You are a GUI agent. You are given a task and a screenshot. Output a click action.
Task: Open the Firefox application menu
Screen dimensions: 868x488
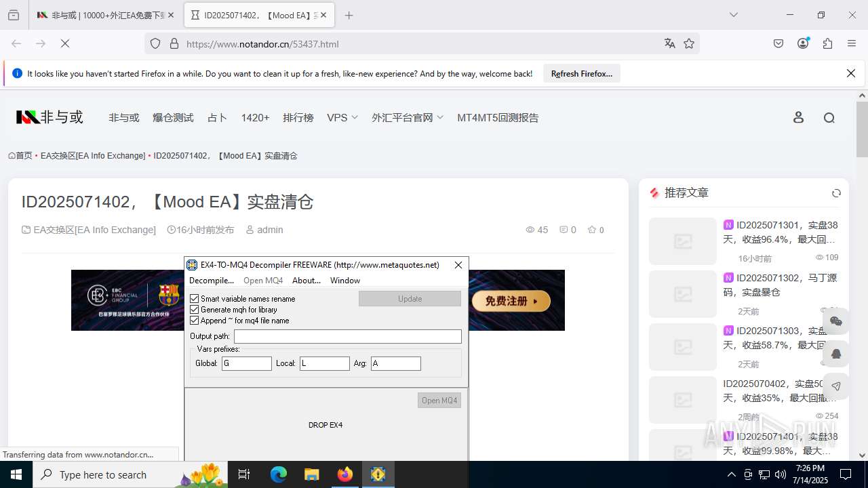[x=852, y=43]
